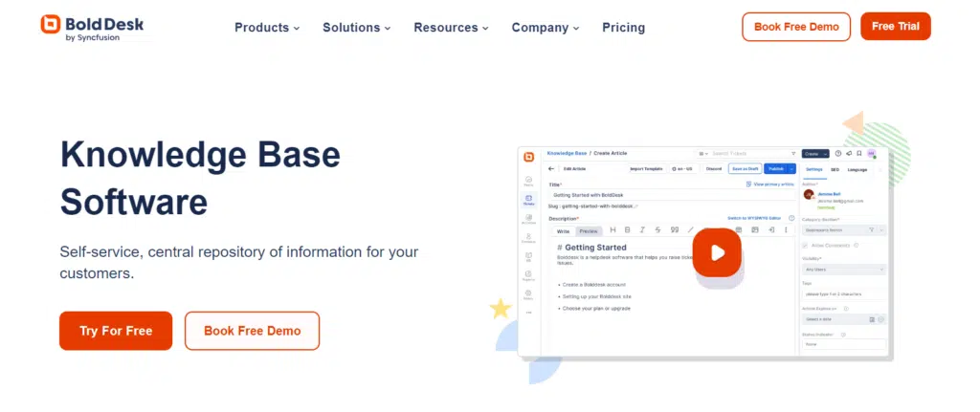Click the orange Try For Free button
Image resolution: width=980 pixels, height=412 pixels.
coord(116,331)
